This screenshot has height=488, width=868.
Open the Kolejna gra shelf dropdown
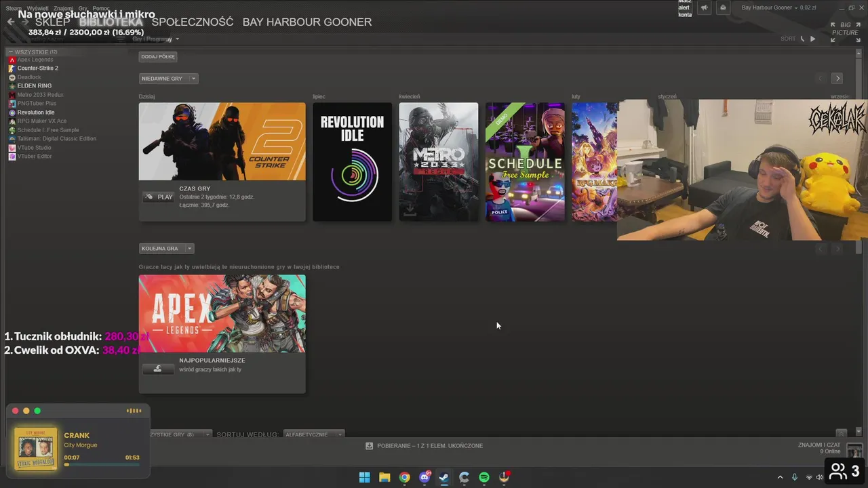(x=189, y=249)
